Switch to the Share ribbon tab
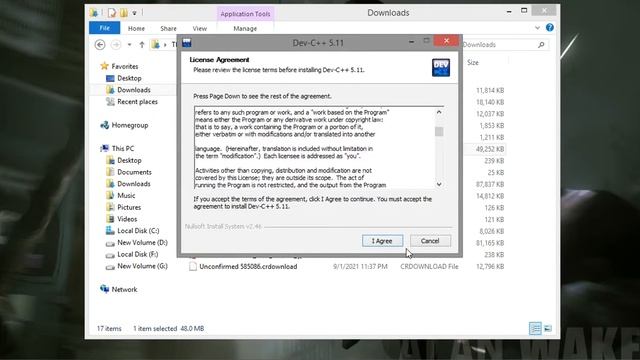640x360 pixels. pos(169,29)
